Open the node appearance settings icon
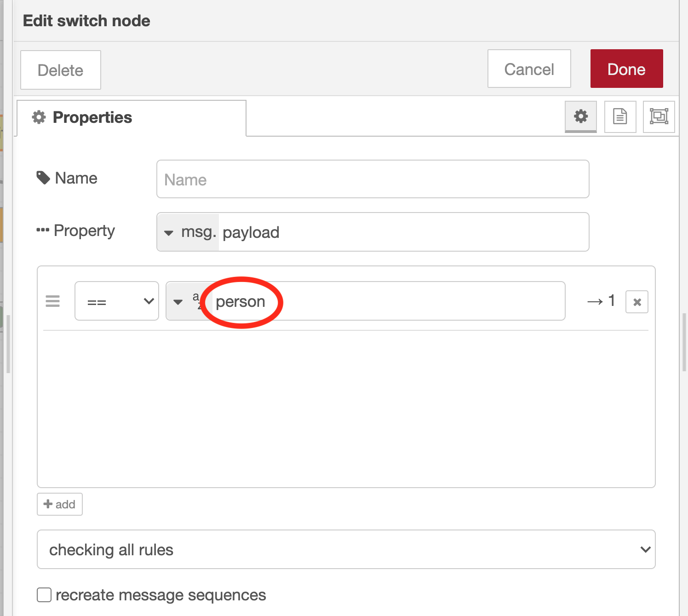The image size is (688, 616). 659,116
